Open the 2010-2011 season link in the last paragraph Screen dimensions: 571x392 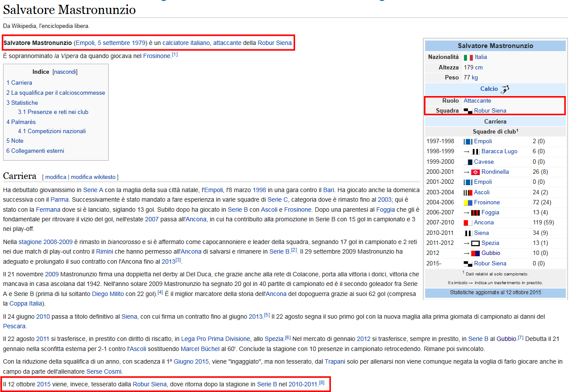click(x=303, y=385)
